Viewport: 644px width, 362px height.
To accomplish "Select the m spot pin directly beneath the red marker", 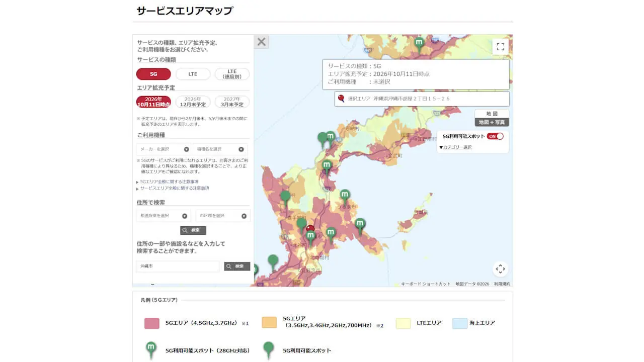I will (x=310, y=237).
